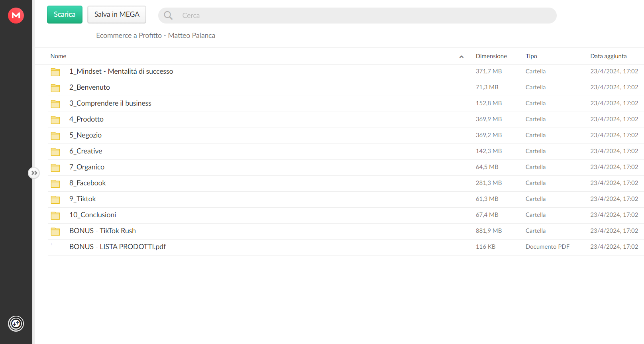Click the folder icon for 6_Creative
The height and width of the screenshot is (344, 644).
click(55, 151)
